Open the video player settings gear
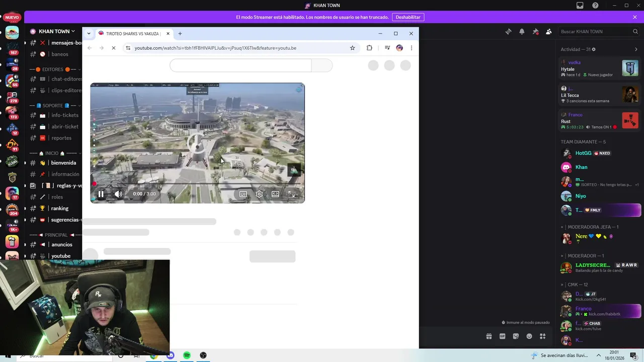The width and height of the screenshot is (644, 362). click(259, 194)
